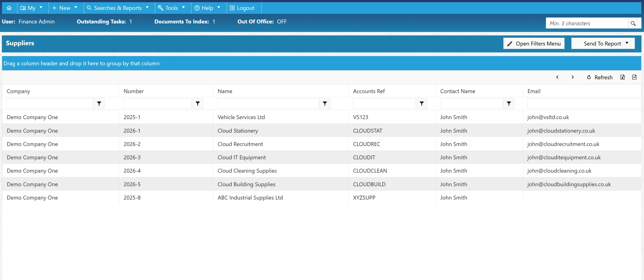The width and height of the screenshot is (644, 280).
Task: Select the Cloud Building Supplies name
Action: tap(246, 184)
